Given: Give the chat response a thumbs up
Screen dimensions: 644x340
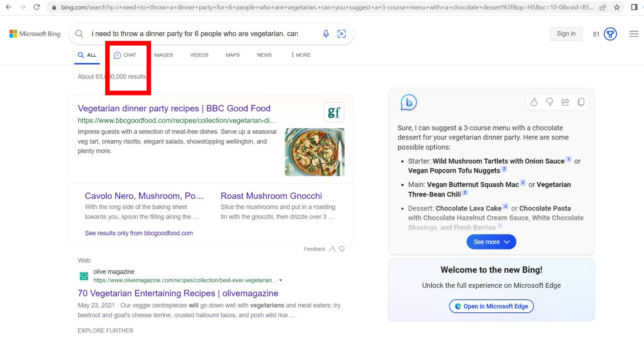Looking at the screenshot, I should [x=533, y=102].
